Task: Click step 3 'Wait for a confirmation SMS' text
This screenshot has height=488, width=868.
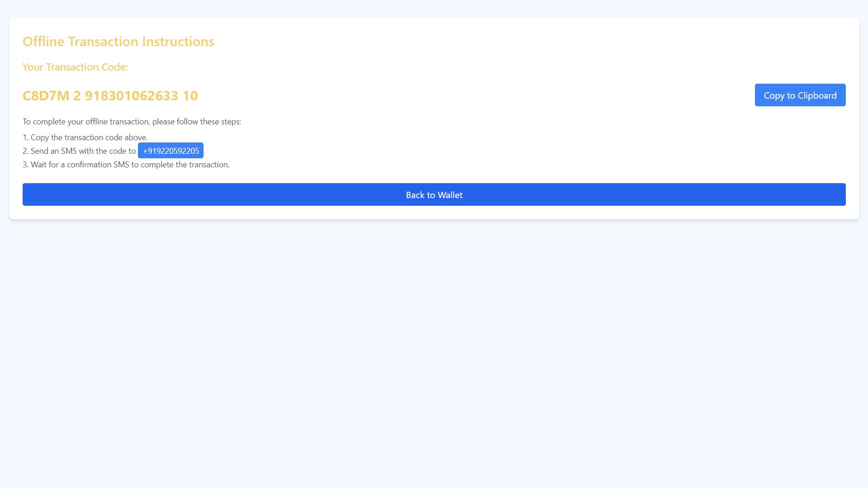Action: (x=126, y=165)
